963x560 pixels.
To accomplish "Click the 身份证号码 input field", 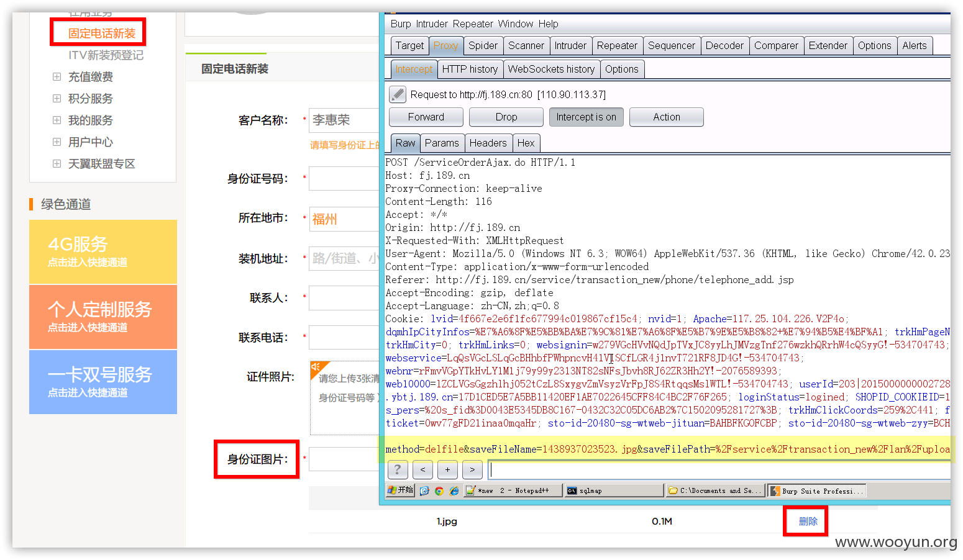I will click(344, 178).
